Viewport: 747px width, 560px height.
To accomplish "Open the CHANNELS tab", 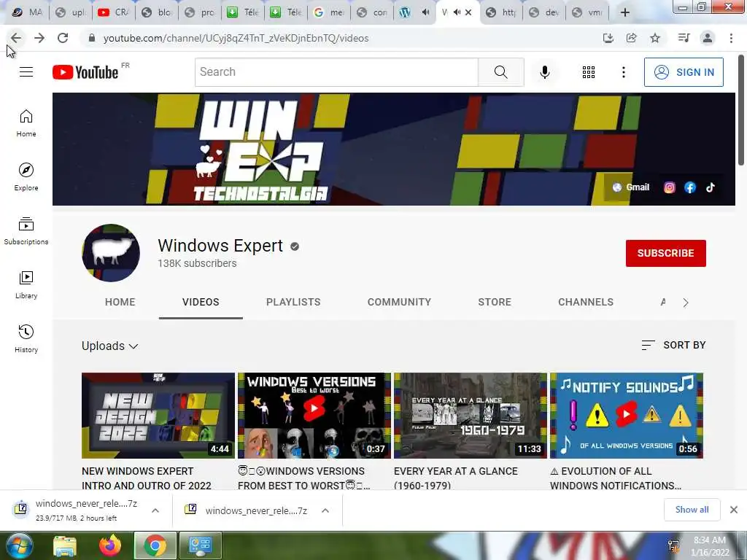I will [x=586, y=302].
